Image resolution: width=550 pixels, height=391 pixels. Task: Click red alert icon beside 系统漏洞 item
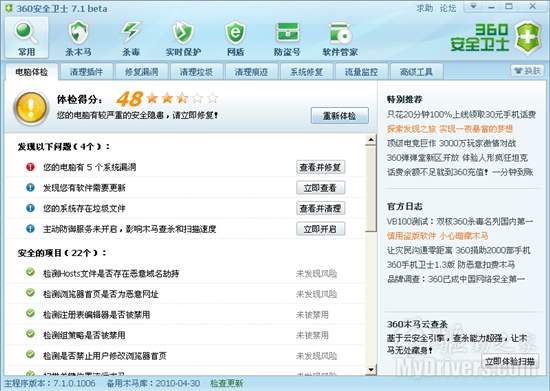31,167
